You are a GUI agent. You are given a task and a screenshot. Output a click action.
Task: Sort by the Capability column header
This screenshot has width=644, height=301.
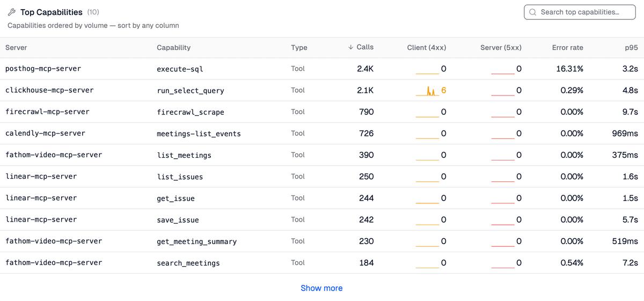[173, 48]
